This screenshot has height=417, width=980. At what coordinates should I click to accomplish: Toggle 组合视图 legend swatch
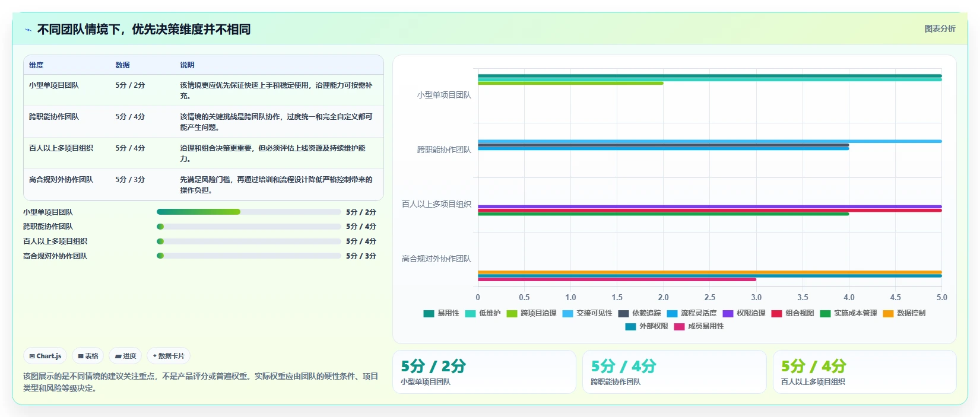(x=776, y=313)
